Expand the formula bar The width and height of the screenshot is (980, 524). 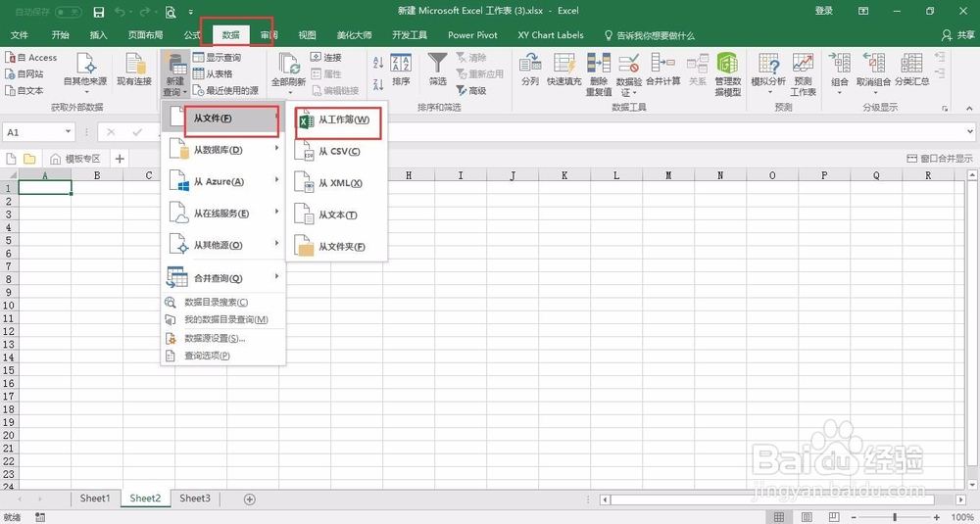click(970, 132)
